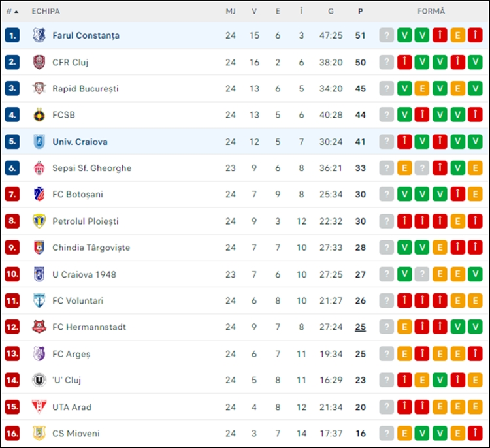This screenshot has width=490, height=448.
Task: Open the Univ. Craiova team link
Action: click(x=80, y=142)
